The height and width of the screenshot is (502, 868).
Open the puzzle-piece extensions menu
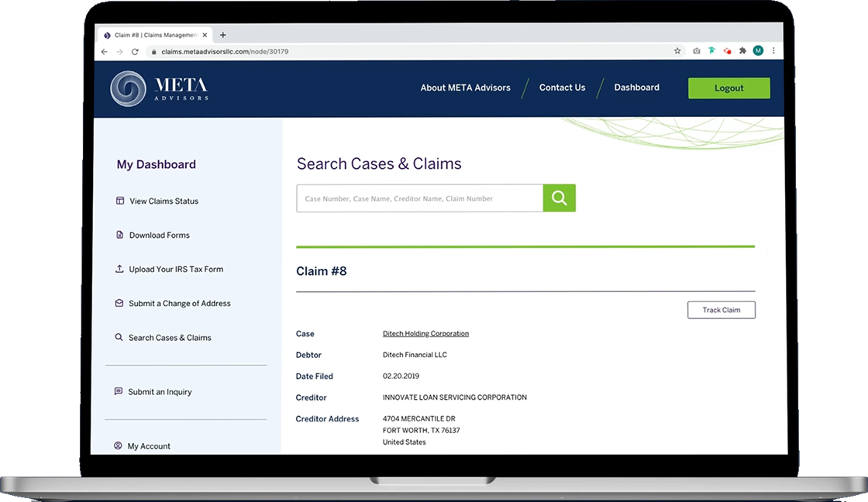[x=743, y=51]
